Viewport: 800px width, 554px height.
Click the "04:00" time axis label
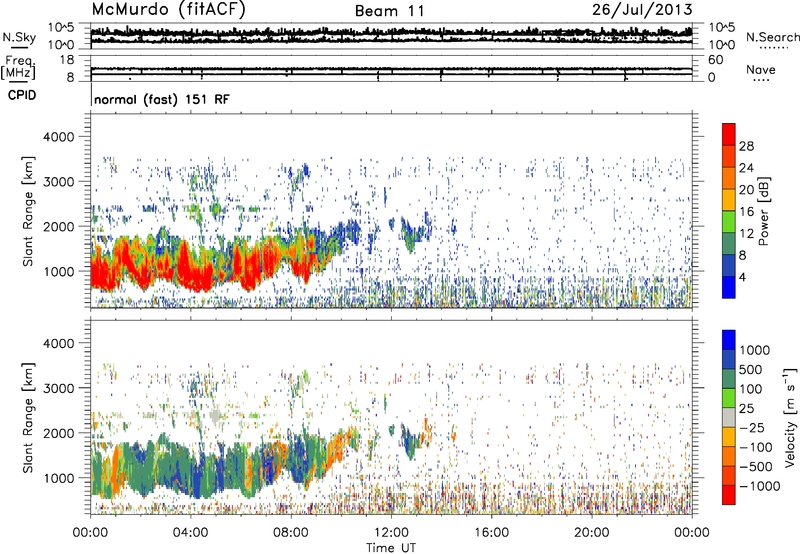(x=190, y=533)
